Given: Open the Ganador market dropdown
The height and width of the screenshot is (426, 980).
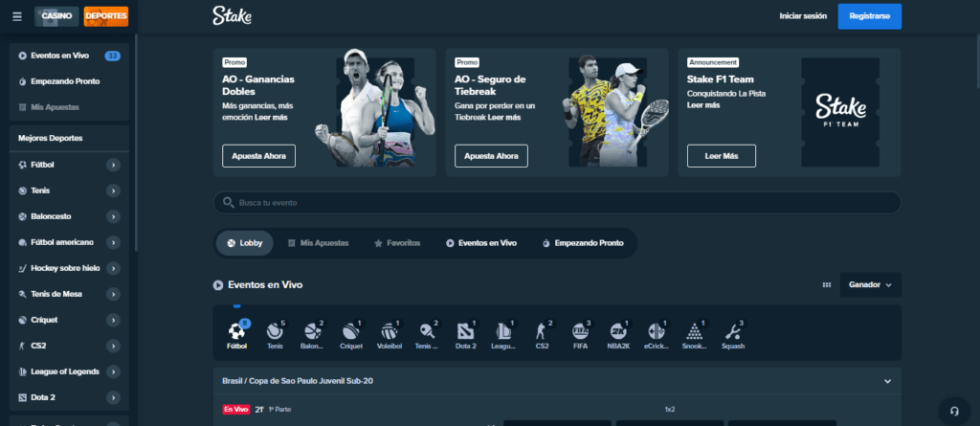Looking at the screenshot, I should pyautogui.click(x=870, y=284).
